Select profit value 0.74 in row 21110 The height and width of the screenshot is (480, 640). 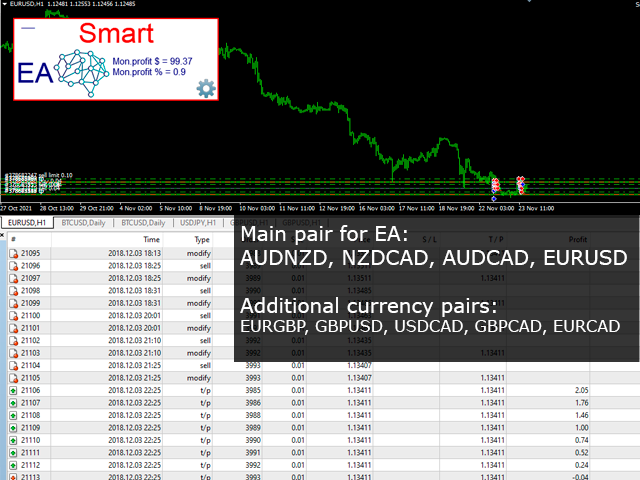pos(581,440)
